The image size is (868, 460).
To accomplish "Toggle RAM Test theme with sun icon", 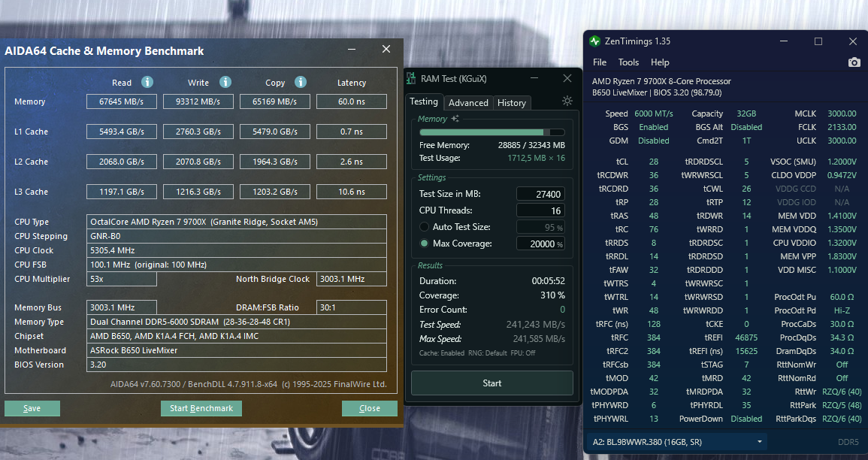I will (567, 101).
